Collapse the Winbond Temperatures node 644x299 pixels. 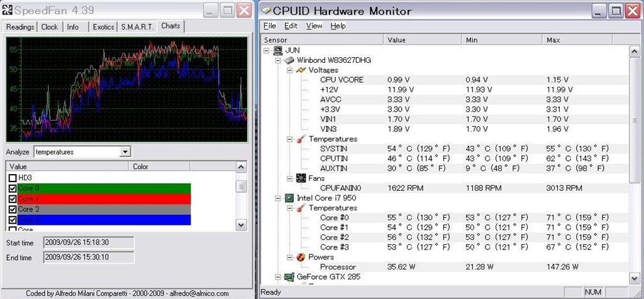coord(289,139)
